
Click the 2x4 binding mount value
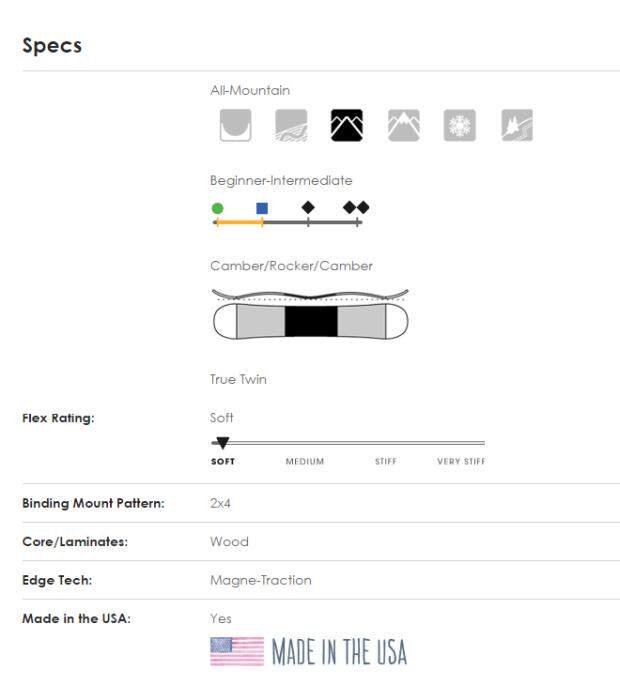[x=221, y=503]
